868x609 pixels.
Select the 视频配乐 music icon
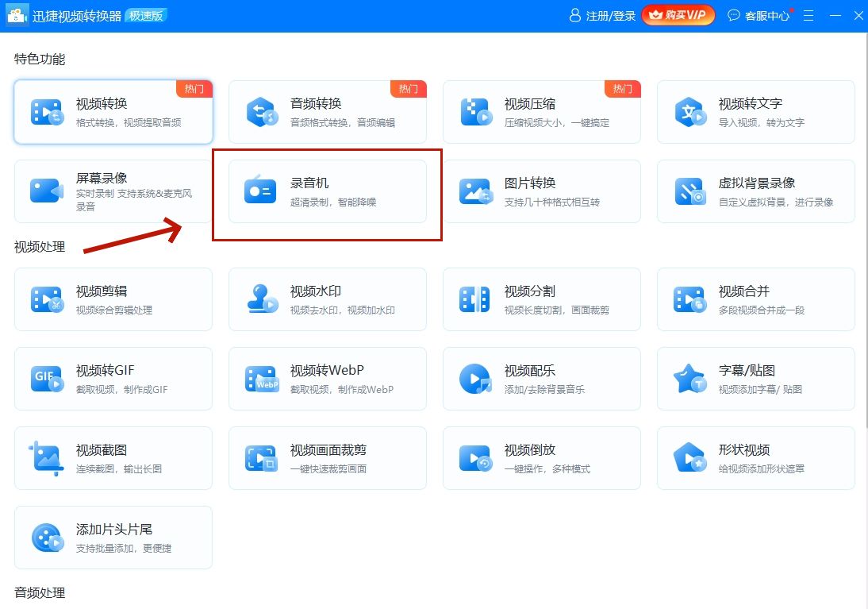475,379
